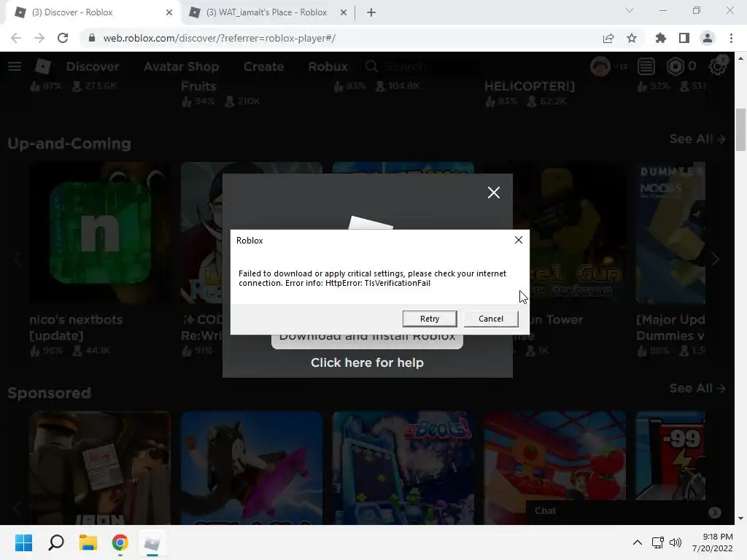Show hidden system tray icons

(x=638, y=542)
